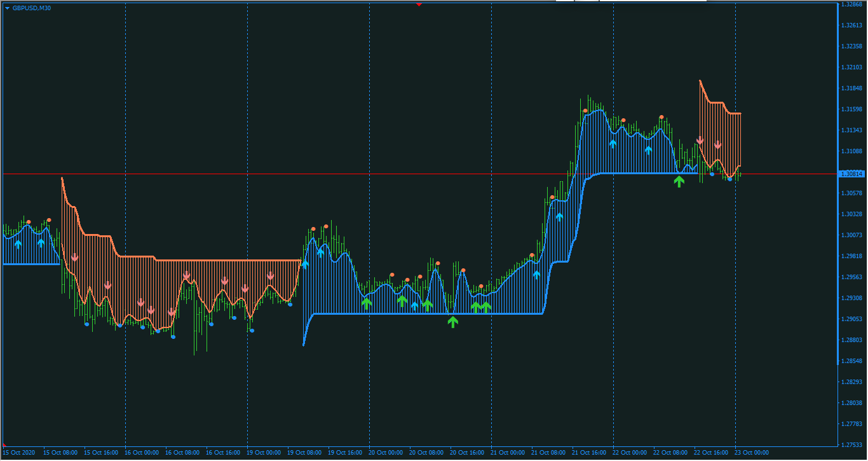Click the 16 Oct 16:00 time label

point(223,453)
